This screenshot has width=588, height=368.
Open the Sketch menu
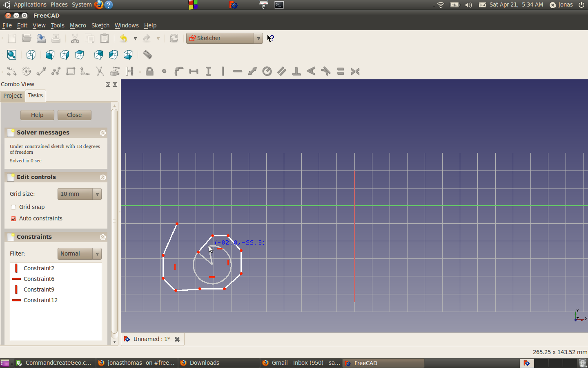pyautogui.click(x=100, y=25)
